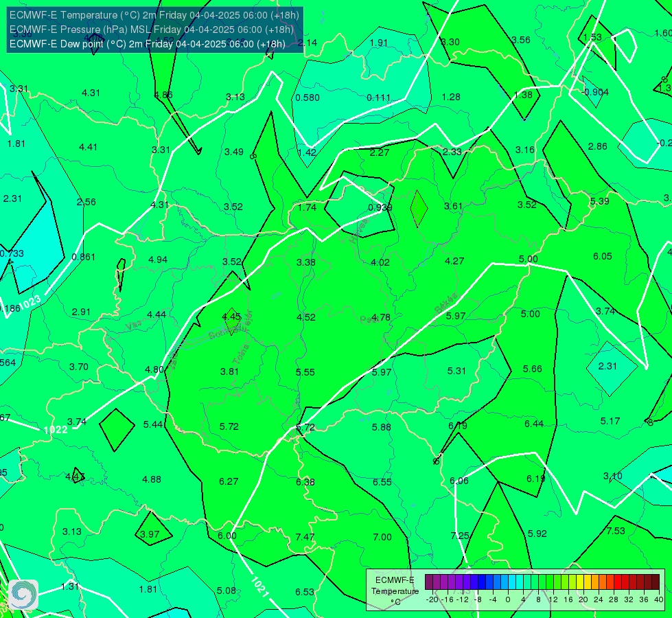Click the 6.06 dew point value
This screenshot has height=618, width=672.
coord(459,481)
